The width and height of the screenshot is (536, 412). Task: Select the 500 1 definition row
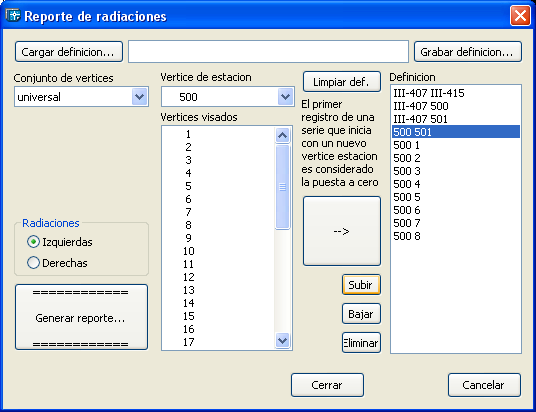(x=456, y=145)
